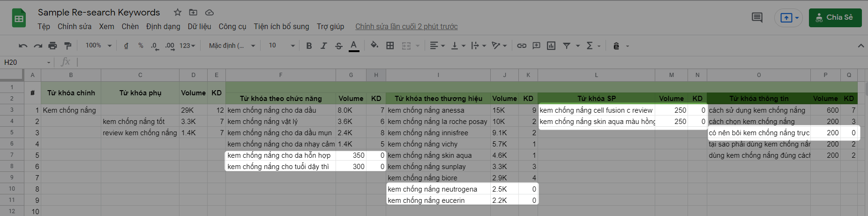Open horizontal align dropdown
Image resolution: width=868 pixels, height=216 pixels.
point(437,46)
